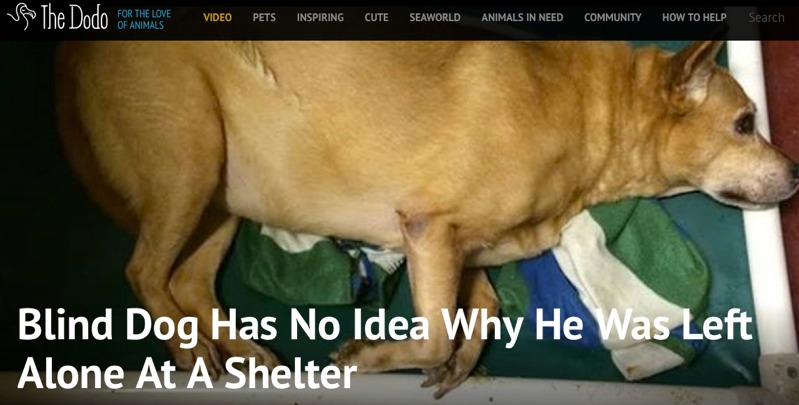This screenshot has height=405, width=799.
Task: Open the Animals In Need page
Action: (x=522, y=17)
